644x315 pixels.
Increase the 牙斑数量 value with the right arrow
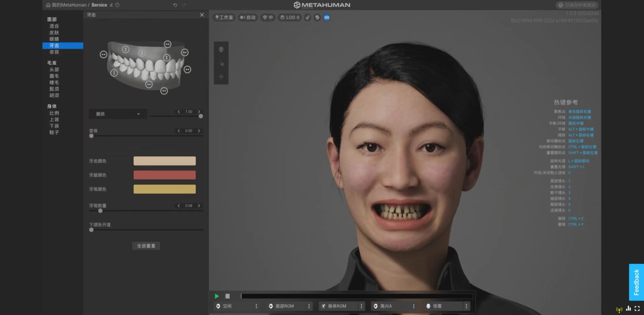pyautogui.click(x=199, y=206)
